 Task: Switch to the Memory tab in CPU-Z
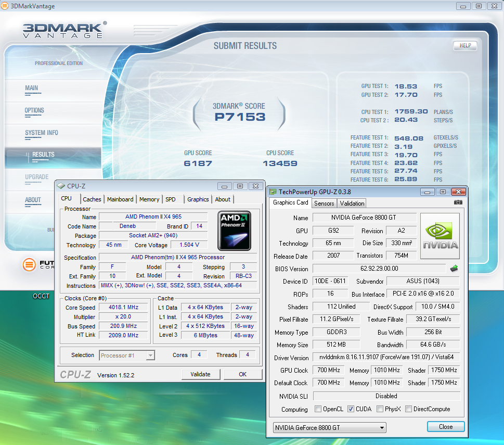click(149, 199)
